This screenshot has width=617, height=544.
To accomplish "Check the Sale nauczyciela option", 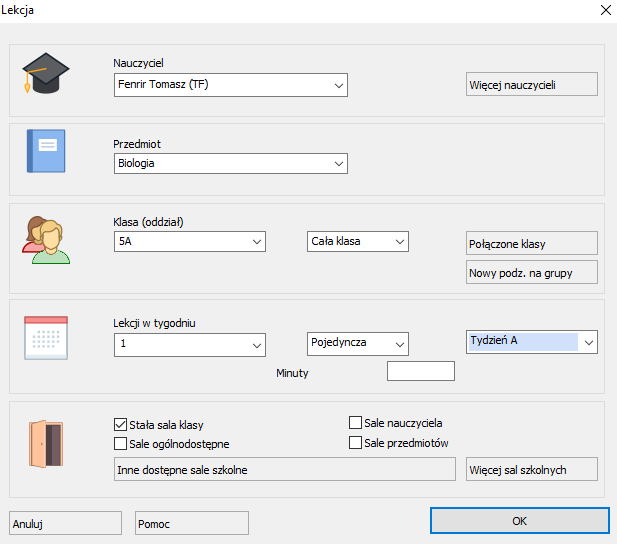I will (x=355, y=423).
